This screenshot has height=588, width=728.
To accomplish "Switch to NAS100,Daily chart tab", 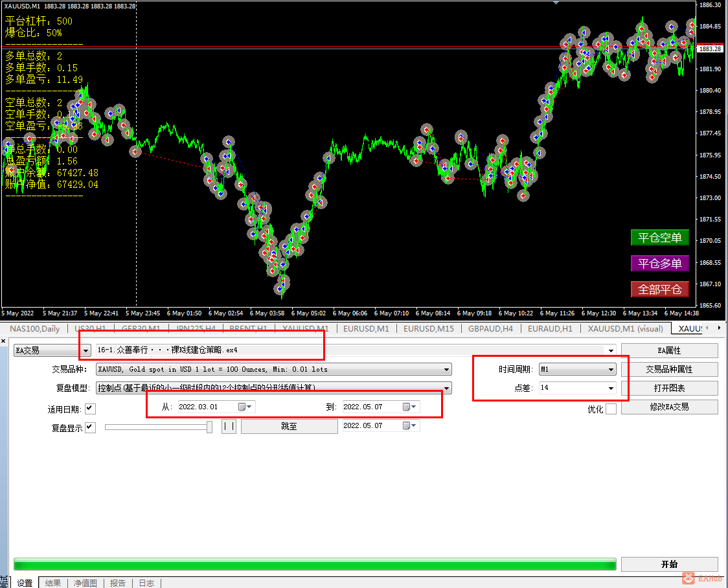I will (35, 328).
